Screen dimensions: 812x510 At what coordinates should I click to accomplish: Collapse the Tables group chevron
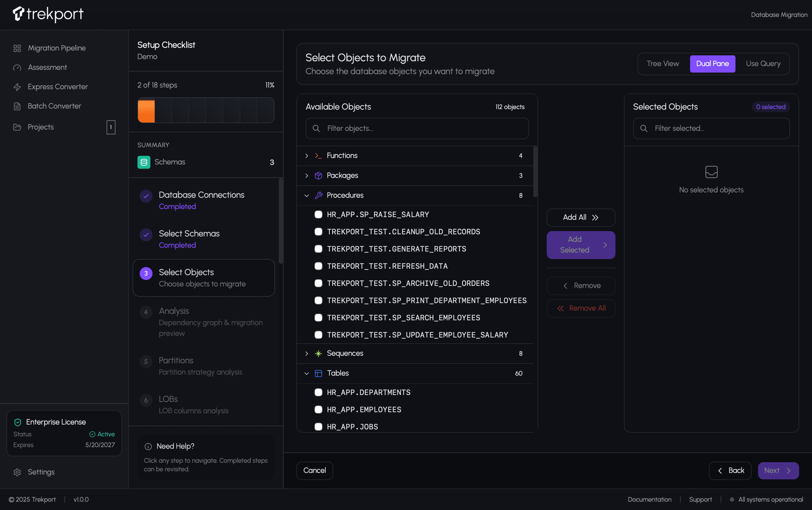click(306, 373)
